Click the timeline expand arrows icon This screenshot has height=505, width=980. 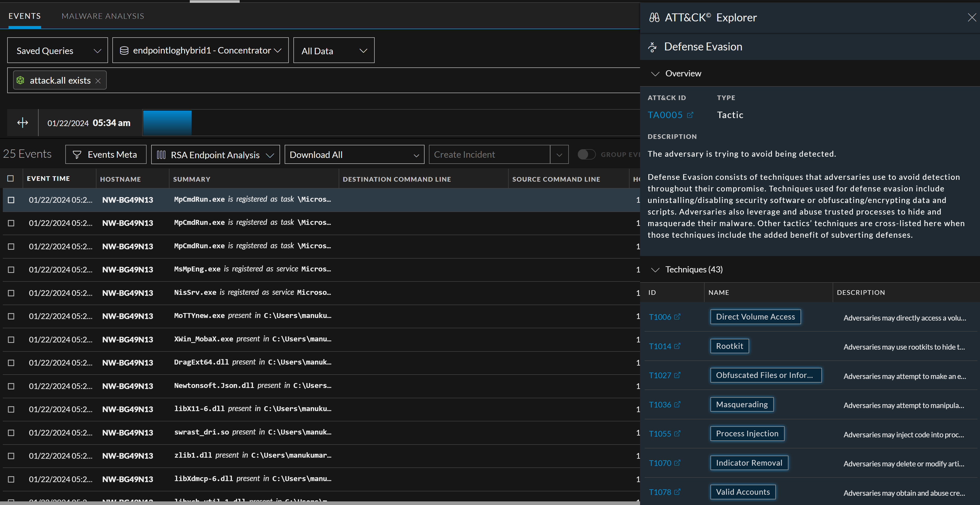(23, 122)
